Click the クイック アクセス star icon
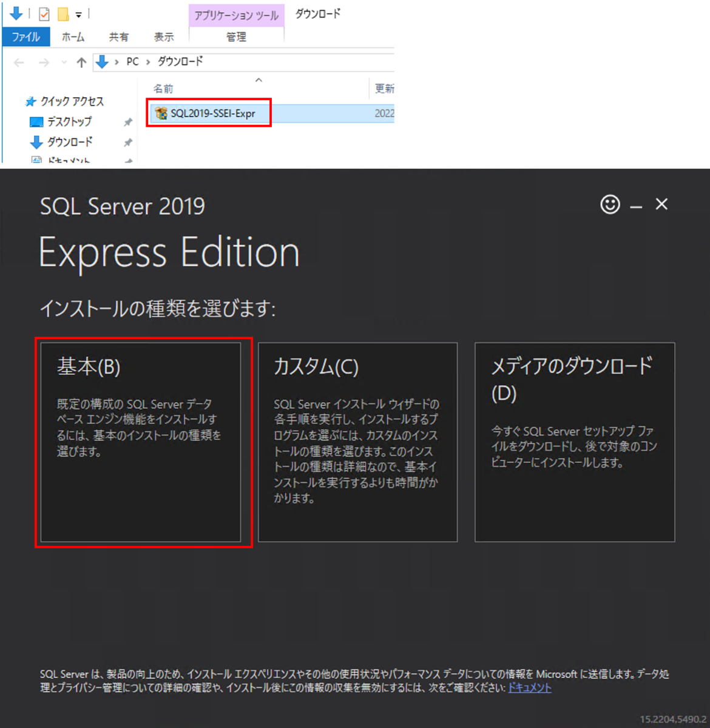710x728 pixels. click(x=31, y=101)
